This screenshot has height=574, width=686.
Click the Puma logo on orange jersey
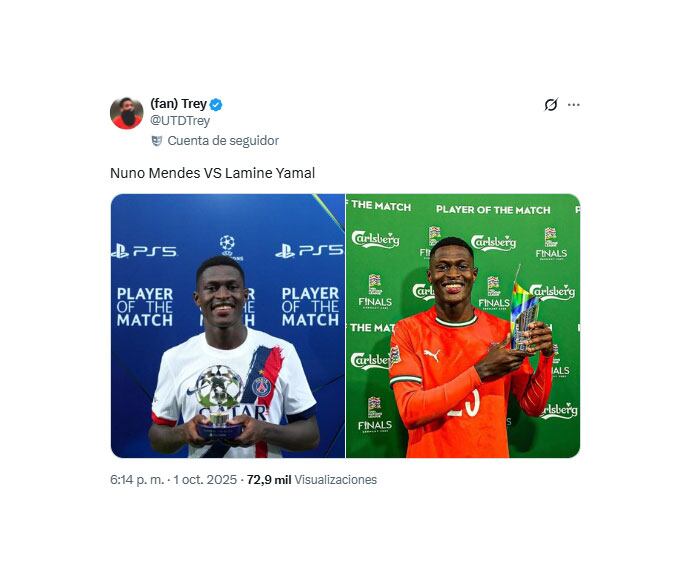point(431,355)
